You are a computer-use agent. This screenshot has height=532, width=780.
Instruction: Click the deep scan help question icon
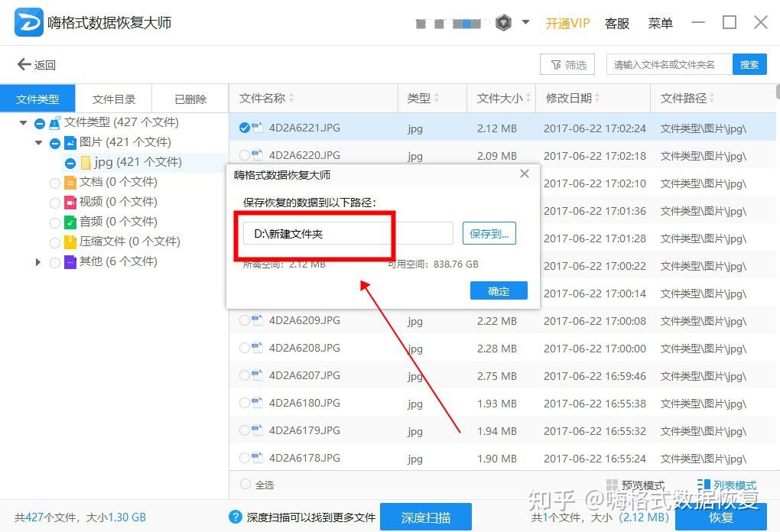(236, 517)
